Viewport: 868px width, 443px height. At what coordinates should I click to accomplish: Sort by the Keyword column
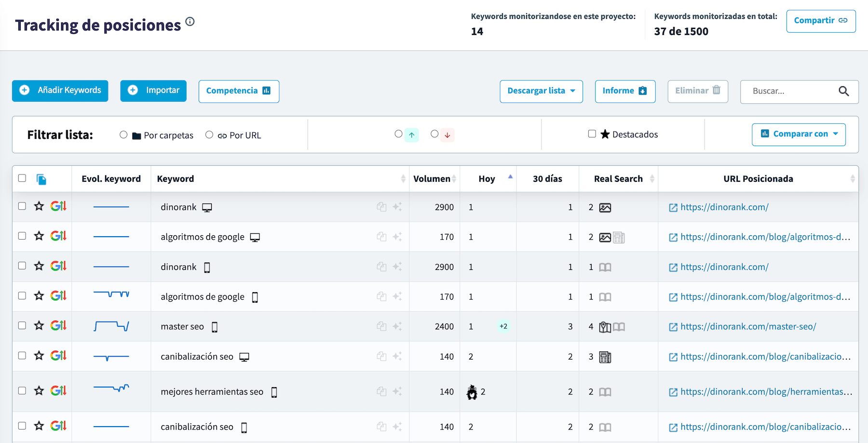(x=280, y=179)
